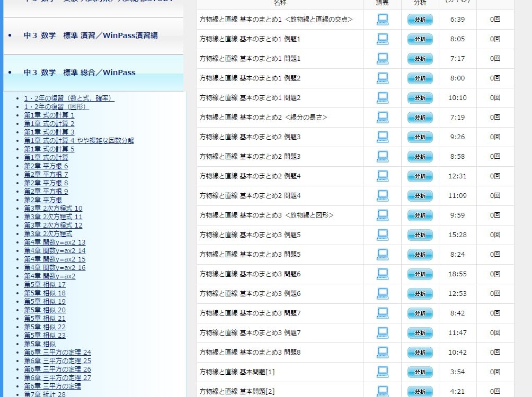This screenshot has height=397, width=532.
Task: Click 分析 button for 基本のまとめ3 問題8
Action: pyautogui.click(x=420, y=353)
